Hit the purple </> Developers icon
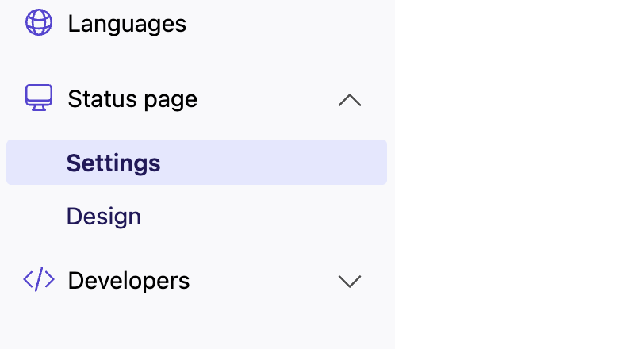 click(x=39, y=279)
